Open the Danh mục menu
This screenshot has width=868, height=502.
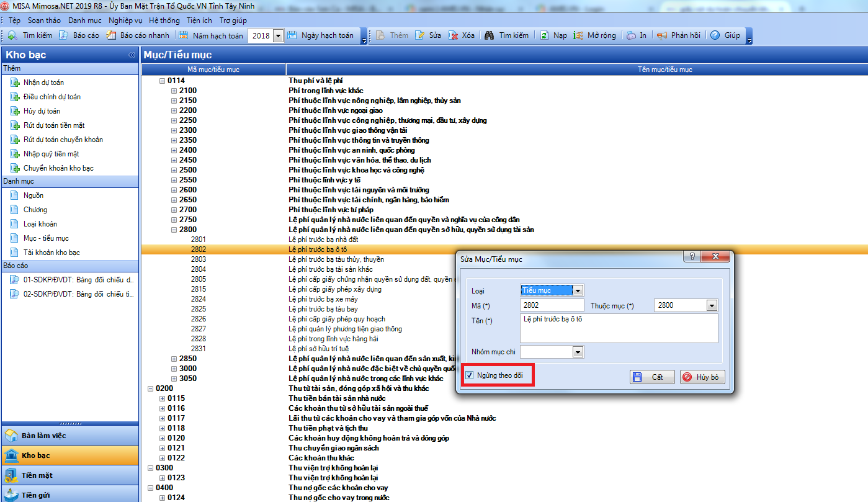85,20
